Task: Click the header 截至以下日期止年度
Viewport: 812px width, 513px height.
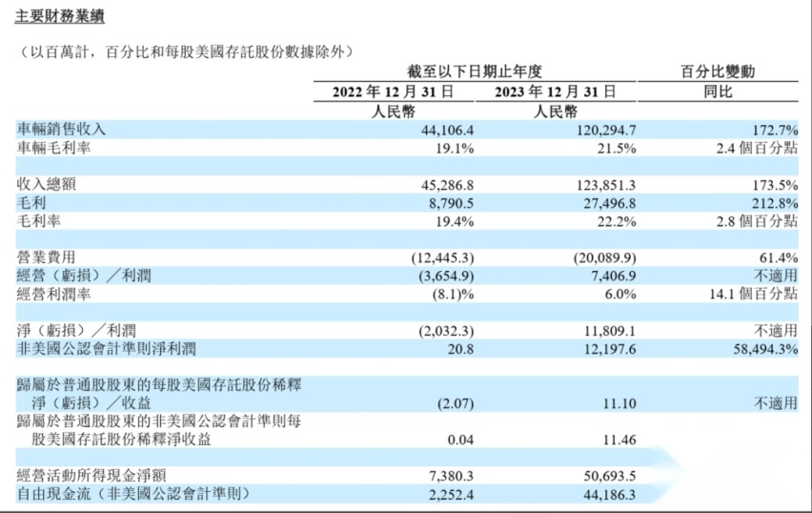Action: tap(475, 72)
